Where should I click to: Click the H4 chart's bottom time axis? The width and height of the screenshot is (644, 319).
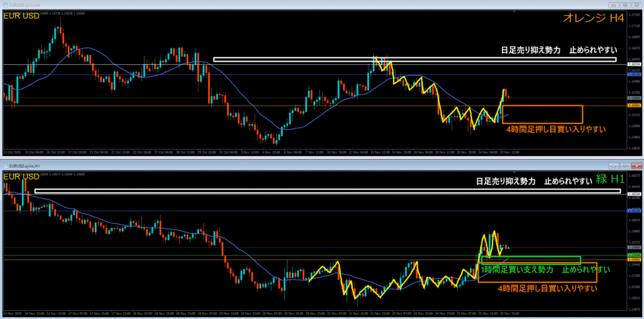pos(314,152)
